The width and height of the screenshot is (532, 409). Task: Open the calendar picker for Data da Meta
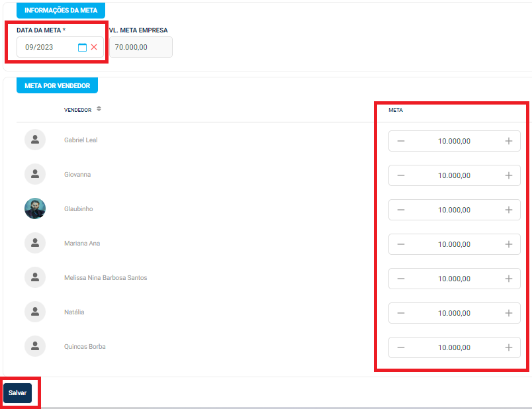83,47
